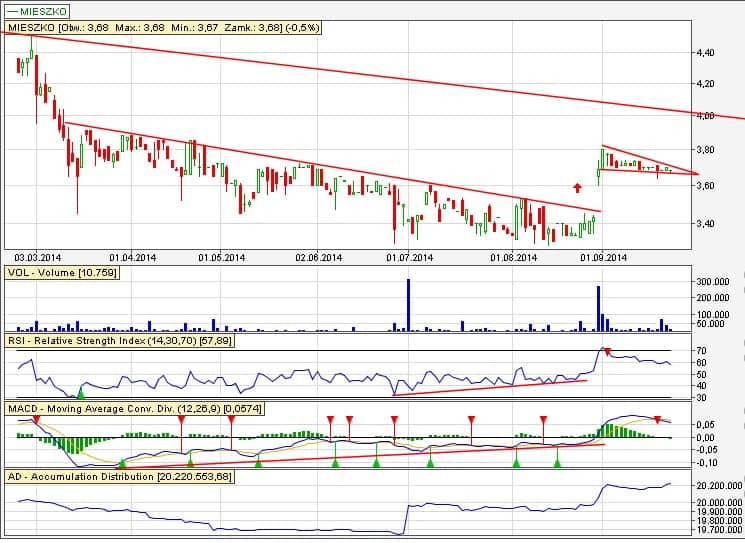Click the 01.09.2014 date on time axis
Viewport: 745px width, 543px height.
coord(602,257)
